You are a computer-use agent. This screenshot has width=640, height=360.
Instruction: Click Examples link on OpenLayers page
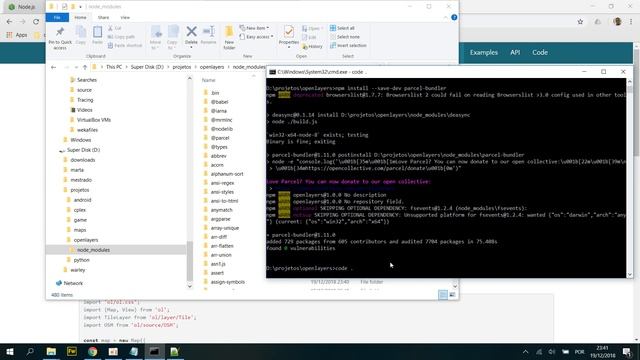pyautogui.click(x=484, y=52)
